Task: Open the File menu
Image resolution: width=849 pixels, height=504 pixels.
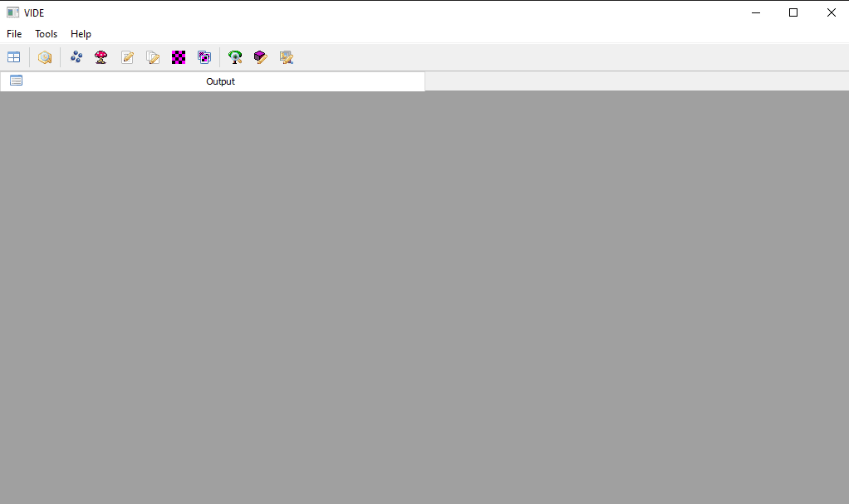Action: (x=14, y=33)
